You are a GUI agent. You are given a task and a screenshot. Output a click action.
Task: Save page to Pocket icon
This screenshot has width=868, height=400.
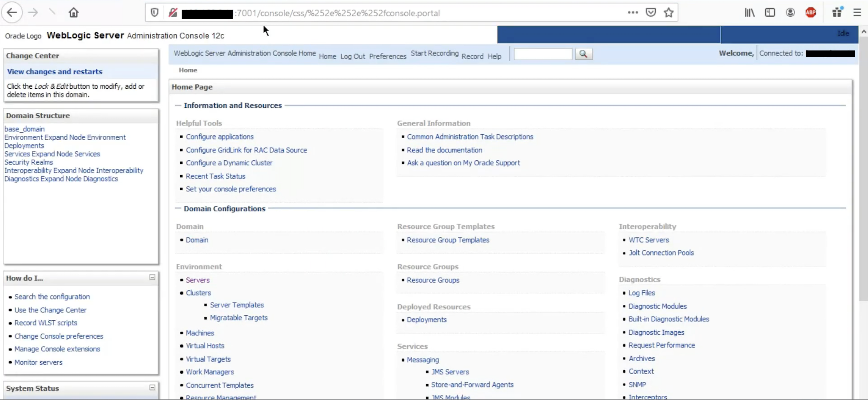pos(651,13)
